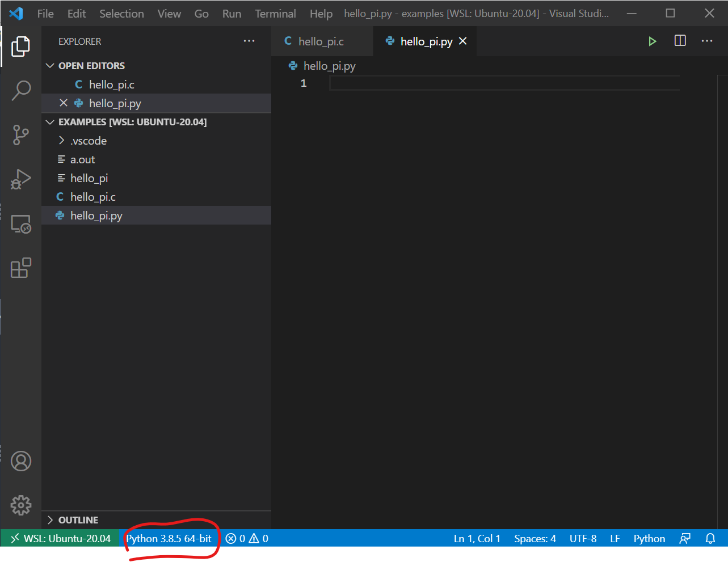Open the Explorer view in activity bar
The width and height of the screenshot is (728, 562).
tap(20, 46)
